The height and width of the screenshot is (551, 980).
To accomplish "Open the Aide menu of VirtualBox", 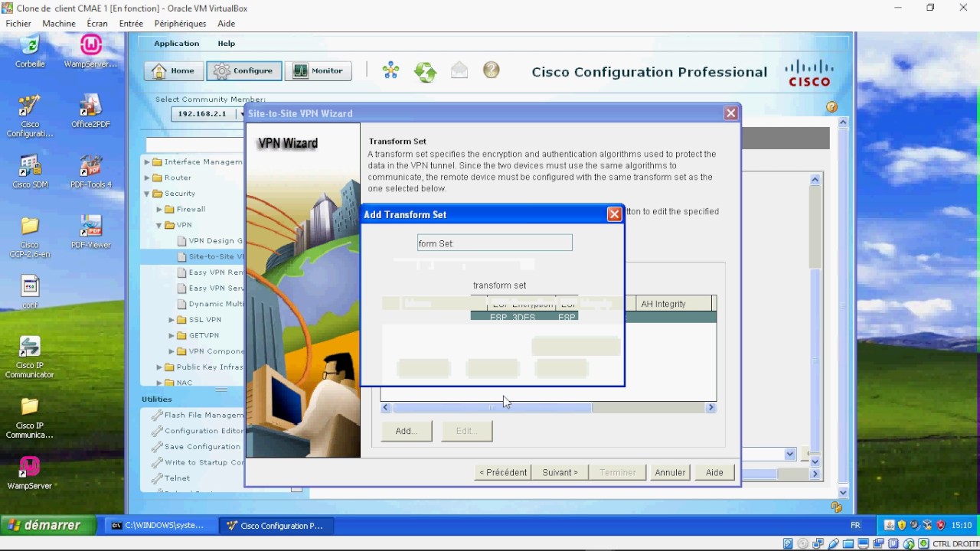I will pos(226,24).
